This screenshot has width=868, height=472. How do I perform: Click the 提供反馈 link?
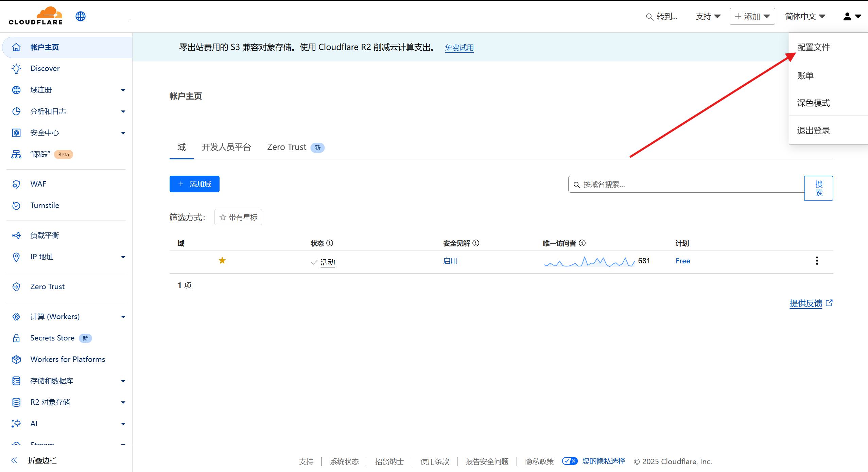click(811, 303)
